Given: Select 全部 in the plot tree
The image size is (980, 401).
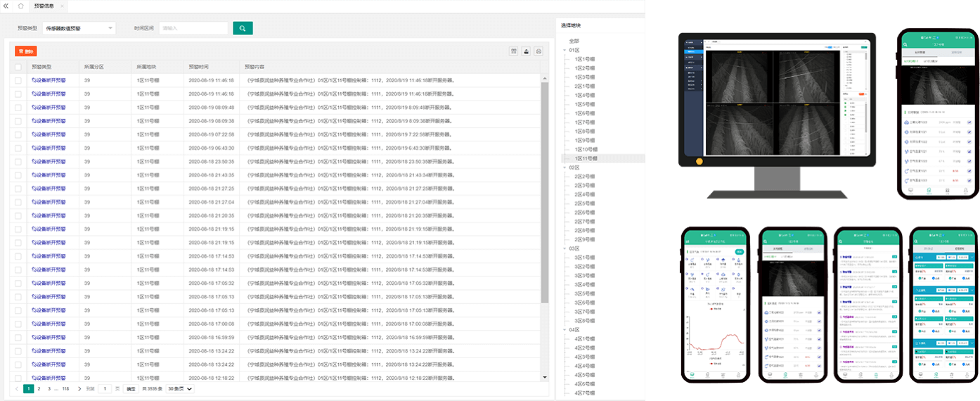Looking at the screenshot, I should [x=574, y=42].
